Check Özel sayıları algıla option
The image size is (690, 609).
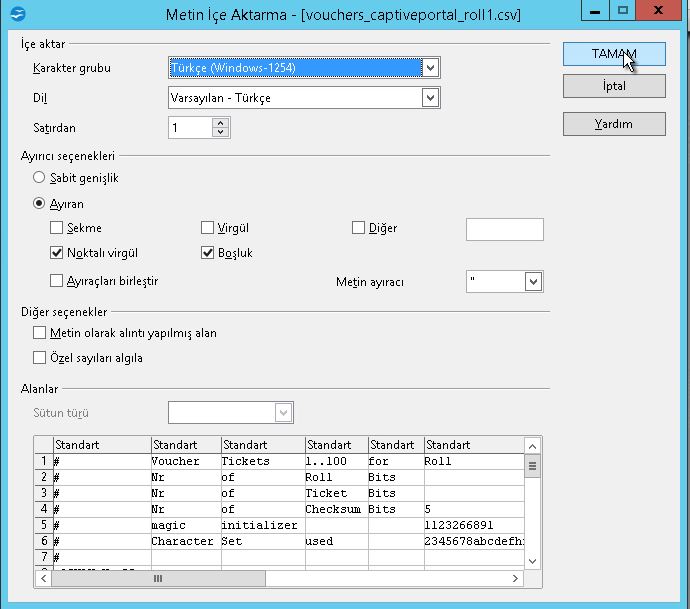(40, 358)
